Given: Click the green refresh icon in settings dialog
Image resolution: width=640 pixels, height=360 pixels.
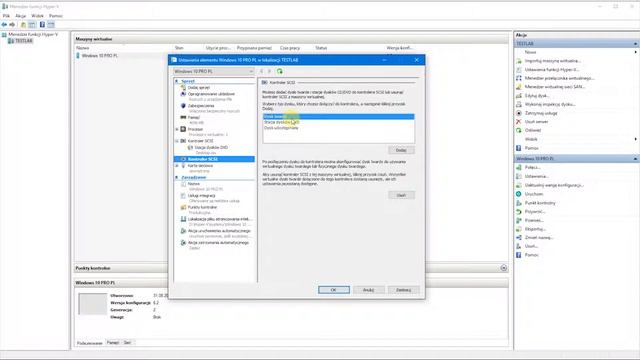Looking at the screenshot, I should [280, 71].
